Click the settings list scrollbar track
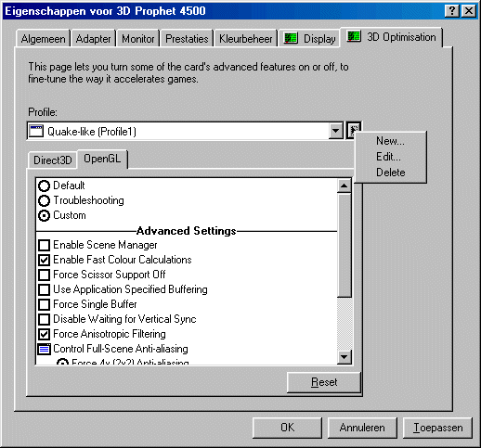 (344, 324)
